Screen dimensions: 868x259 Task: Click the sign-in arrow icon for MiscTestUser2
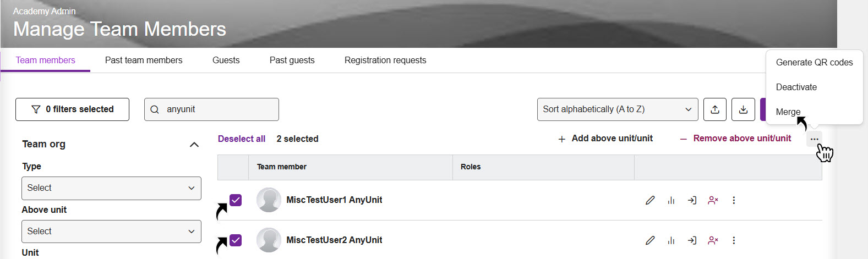pyautogui.click(x=692, y=240)
